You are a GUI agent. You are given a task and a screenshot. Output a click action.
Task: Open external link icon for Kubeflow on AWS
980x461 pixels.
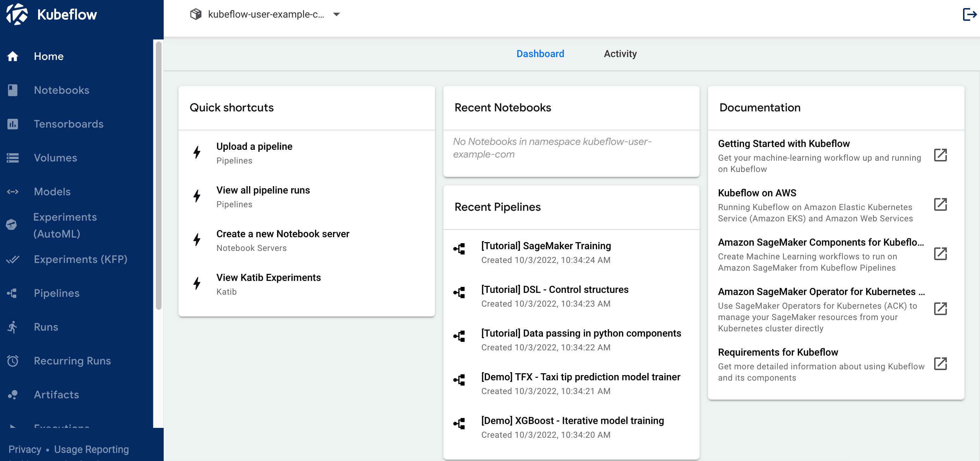pos(940,204)
